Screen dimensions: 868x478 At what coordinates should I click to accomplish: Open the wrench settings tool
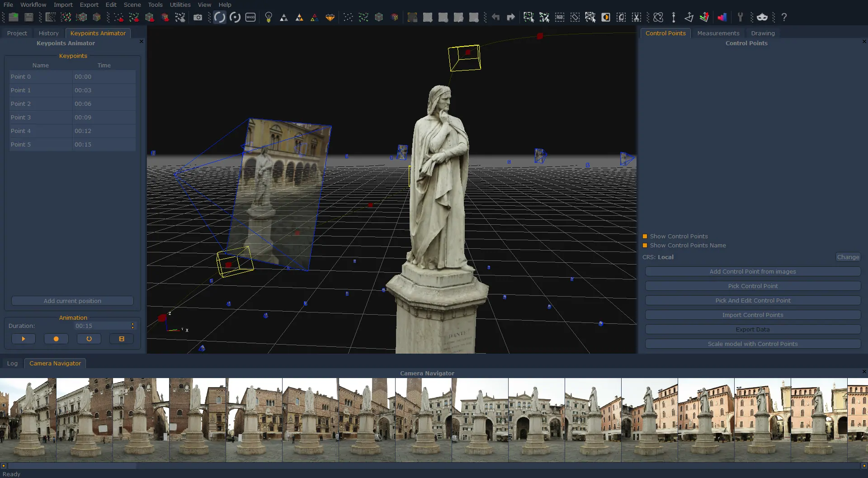[x=741, y=17]
